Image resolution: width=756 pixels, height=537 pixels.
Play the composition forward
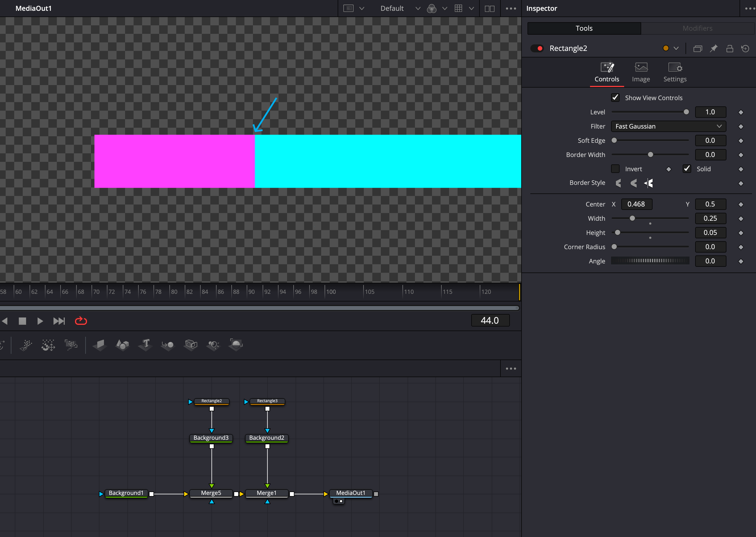coord(40,321)
